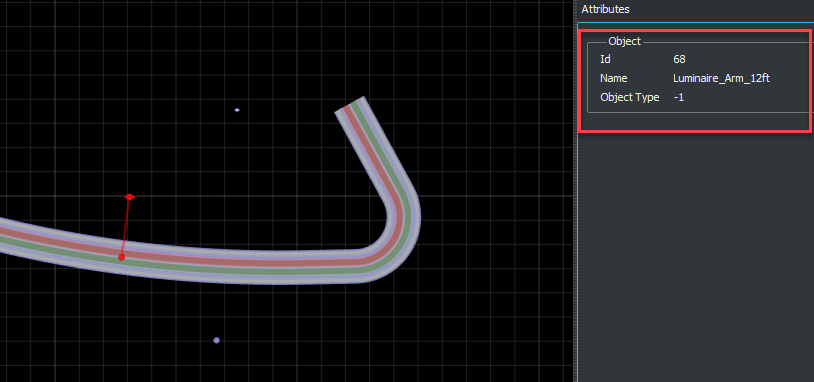814x382 pixels.
Task: Select the small pale dot above the road
Action: pyautogui.click(x=237, y=110)
